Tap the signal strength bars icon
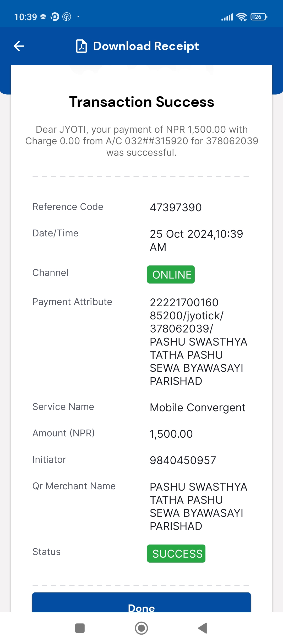 [227, 17]
